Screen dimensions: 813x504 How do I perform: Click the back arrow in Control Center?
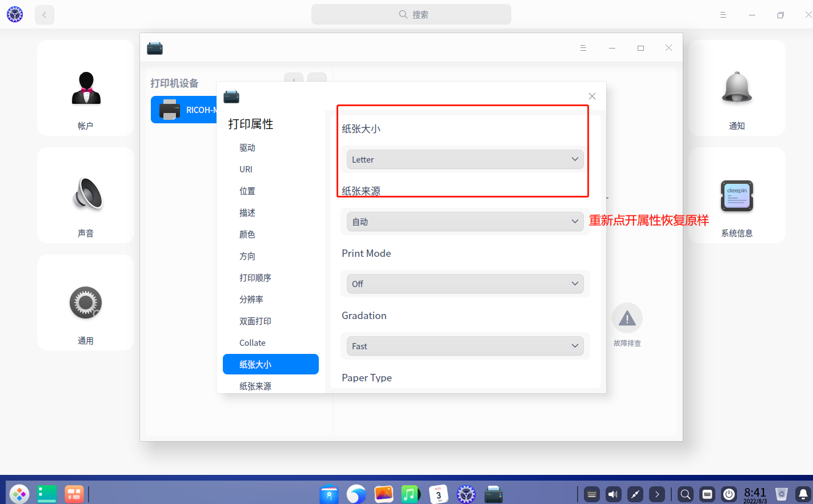(x=44, y=14)
